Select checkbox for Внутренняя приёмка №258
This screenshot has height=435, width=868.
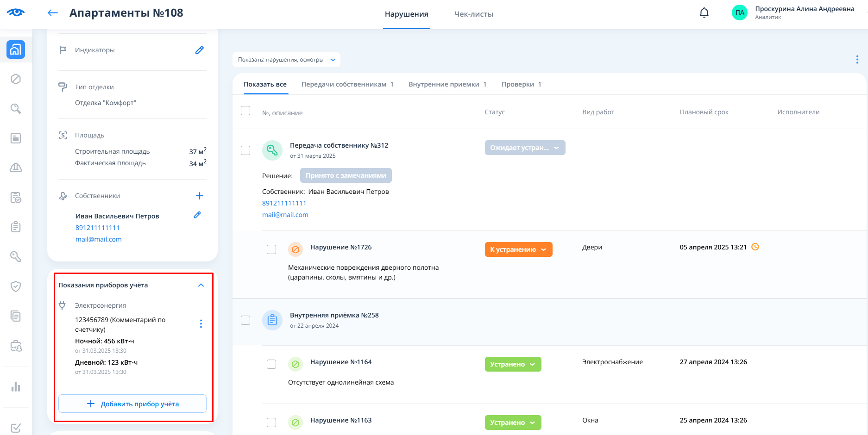[245, 320]
